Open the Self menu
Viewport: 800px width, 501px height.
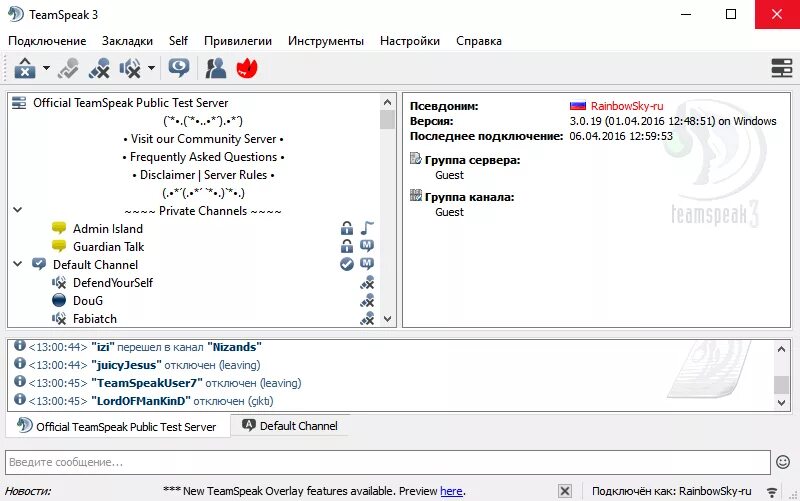(179, 41)
